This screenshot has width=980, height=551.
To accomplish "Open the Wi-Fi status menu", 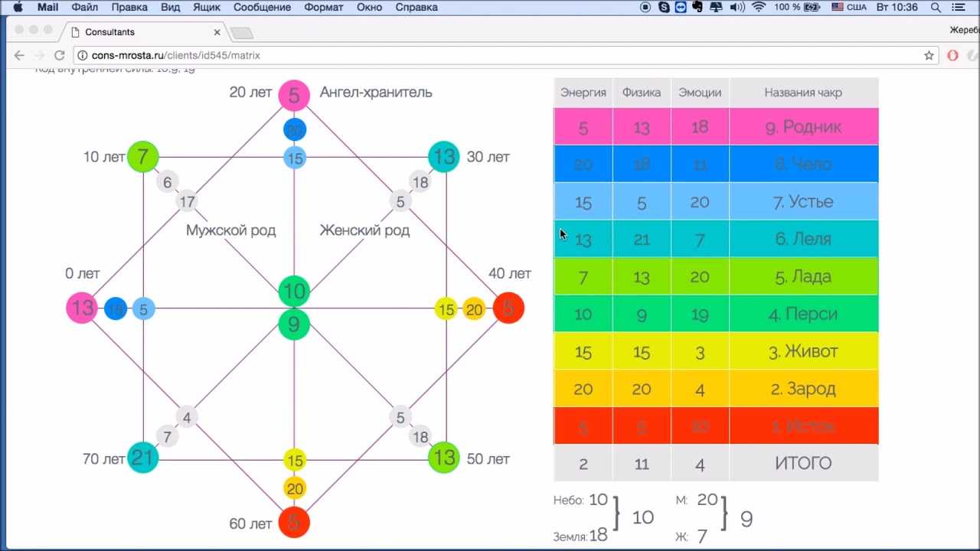I will tap(759, 7).
